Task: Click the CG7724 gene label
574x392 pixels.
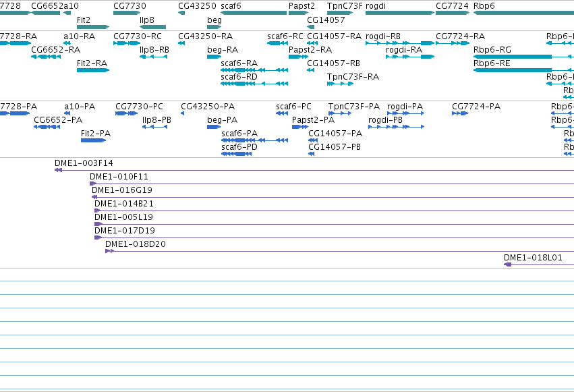Action: (452, 6)
